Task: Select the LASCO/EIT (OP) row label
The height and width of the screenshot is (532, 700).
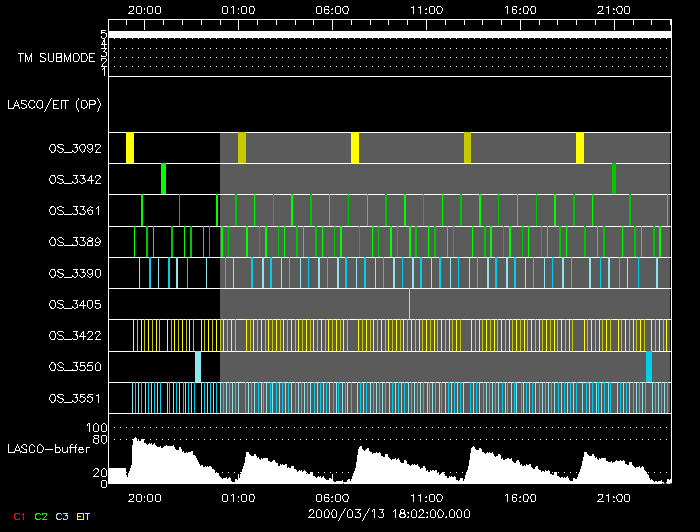Action: (54, 104)
